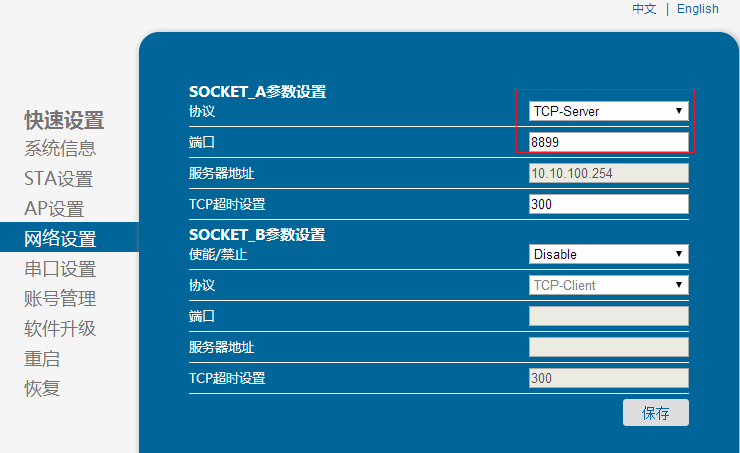The image size is (740, 453).
Task: Switch language to English
Action: (697, 9)
